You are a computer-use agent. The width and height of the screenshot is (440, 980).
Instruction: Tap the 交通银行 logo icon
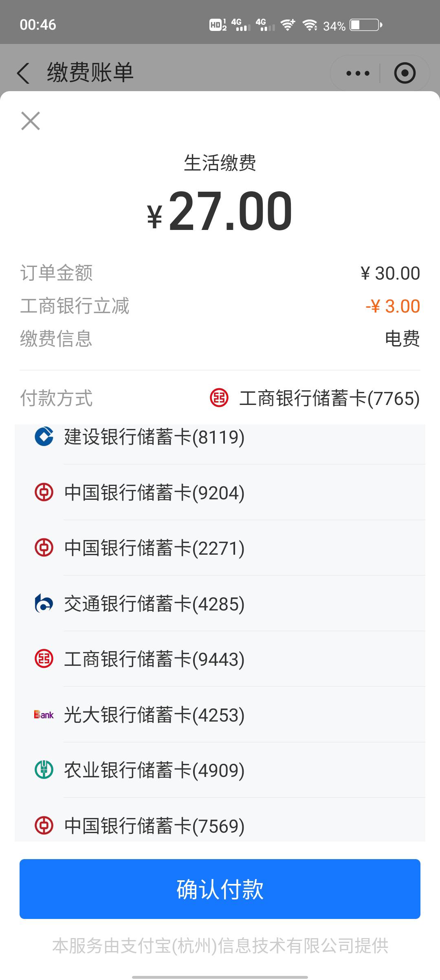click(x=44, y=604)
